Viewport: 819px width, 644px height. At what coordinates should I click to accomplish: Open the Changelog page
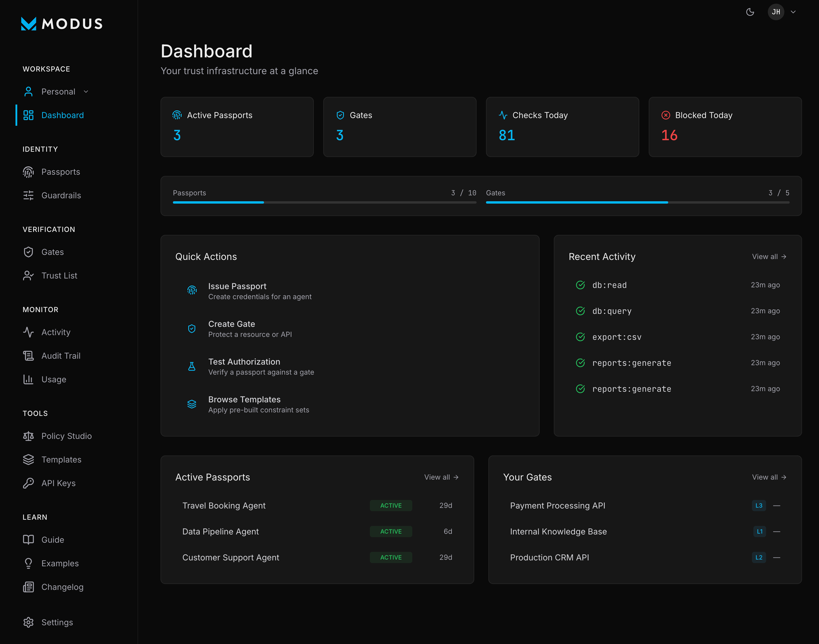(x=62, y=587)
